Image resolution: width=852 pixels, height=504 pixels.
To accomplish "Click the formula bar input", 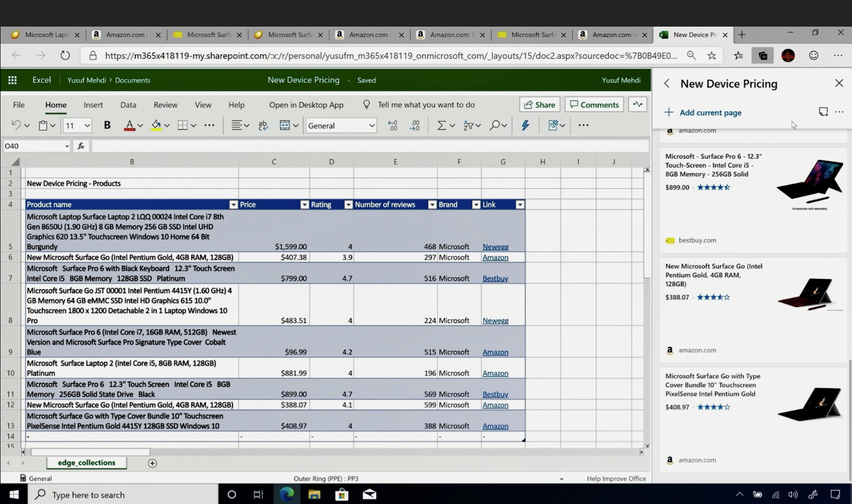I will click(x=370, y=146).
